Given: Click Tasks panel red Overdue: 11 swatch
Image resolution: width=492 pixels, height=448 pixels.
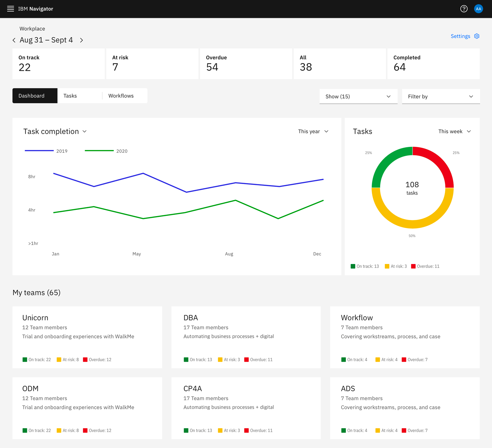Looking at the screenshot, I should point(413,266).
